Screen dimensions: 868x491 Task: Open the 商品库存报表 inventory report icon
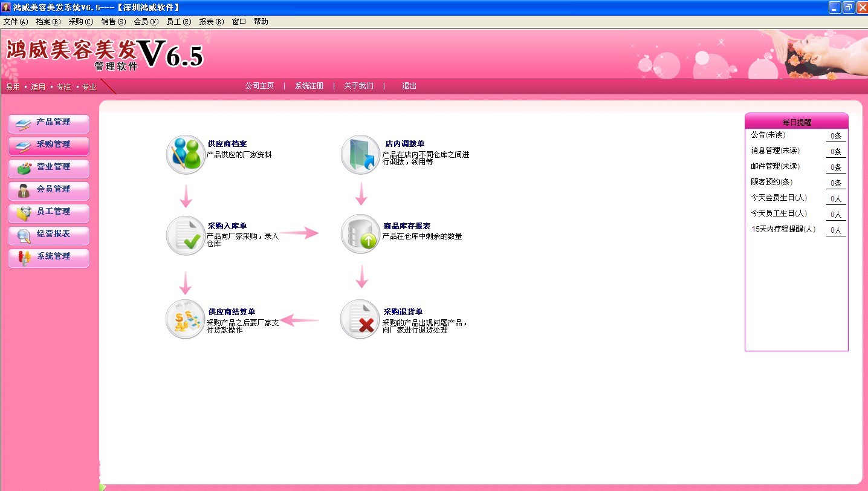(361, 234)
